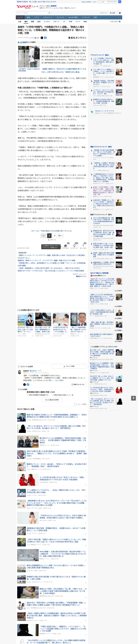This screenshot has height=644, width=138.
Task: Click the ログイン link
Action: [x=42, y=8]
